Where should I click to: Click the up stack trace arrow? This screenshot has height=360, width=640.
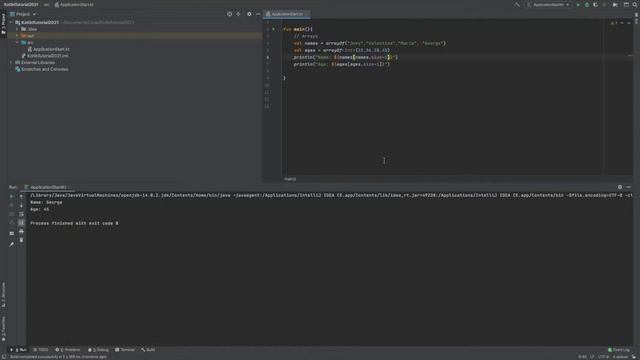coord(21,196)
